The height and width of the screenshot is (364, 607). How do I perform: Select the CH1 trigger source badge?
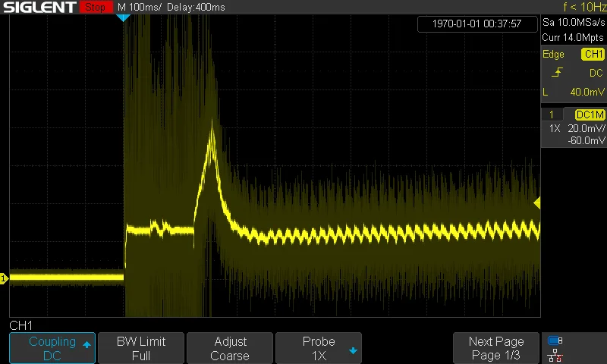pyautogui.click(x=593, y=55)
